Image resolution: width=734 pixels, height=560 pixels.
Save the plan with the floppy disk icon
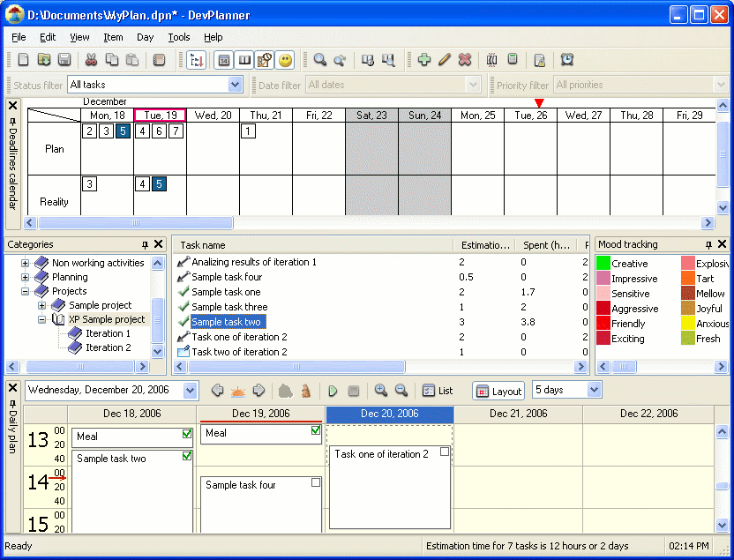click(64, 60)
